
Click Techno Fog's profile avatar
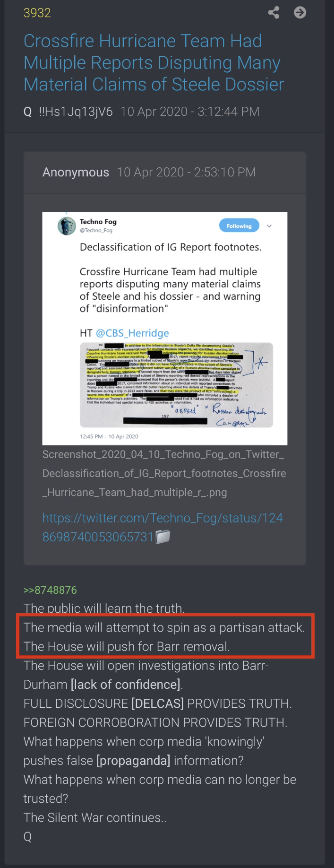click(67, 226)
